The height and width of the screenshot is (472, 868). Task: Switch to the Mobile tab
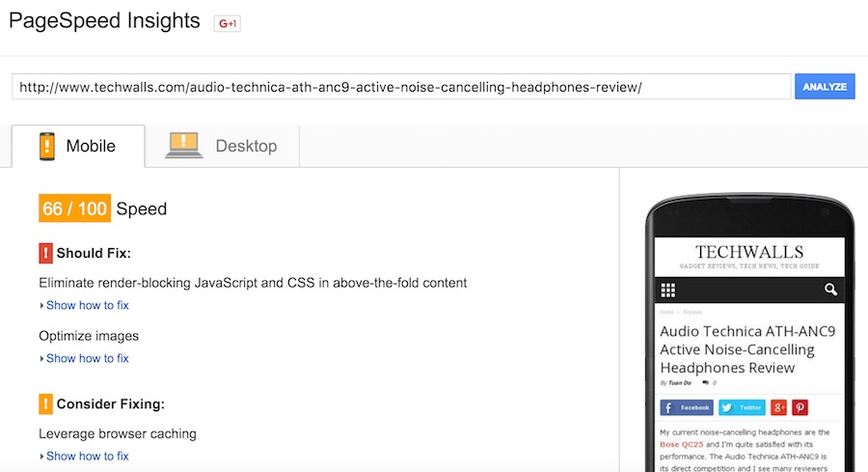pyautogui.click(x=78, y=147)
